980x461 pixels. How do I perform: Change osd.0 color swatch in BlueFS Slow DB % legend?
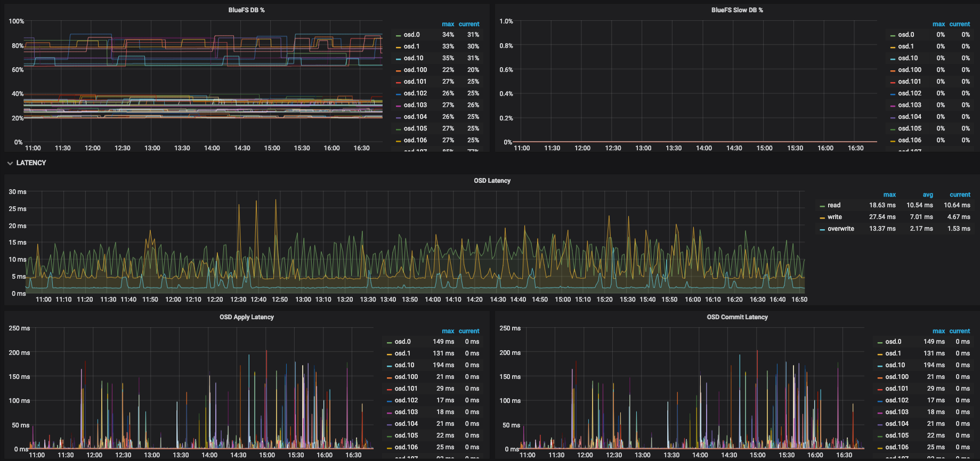tap(893, 35)
